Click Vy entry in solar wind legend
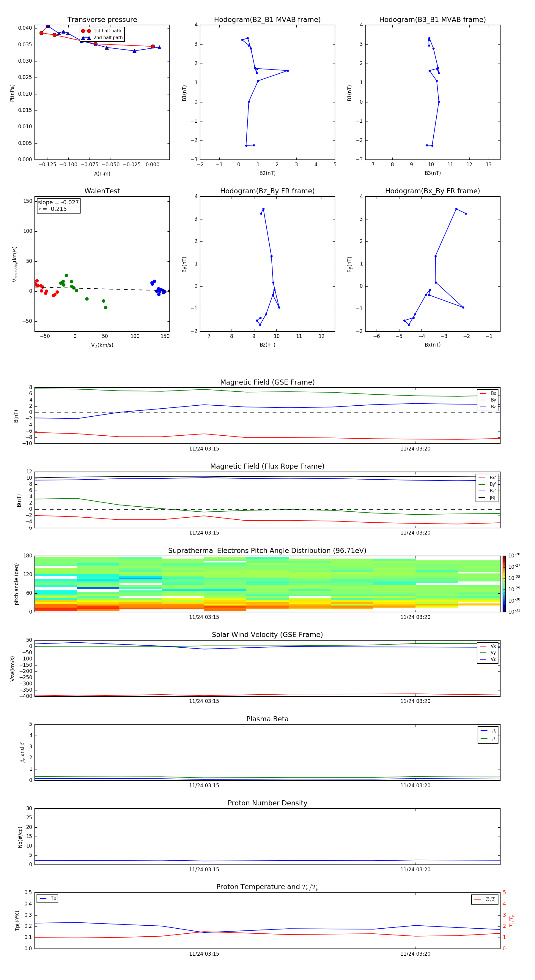The height and width of the screenshot is (980, 535). coord(488,652)
